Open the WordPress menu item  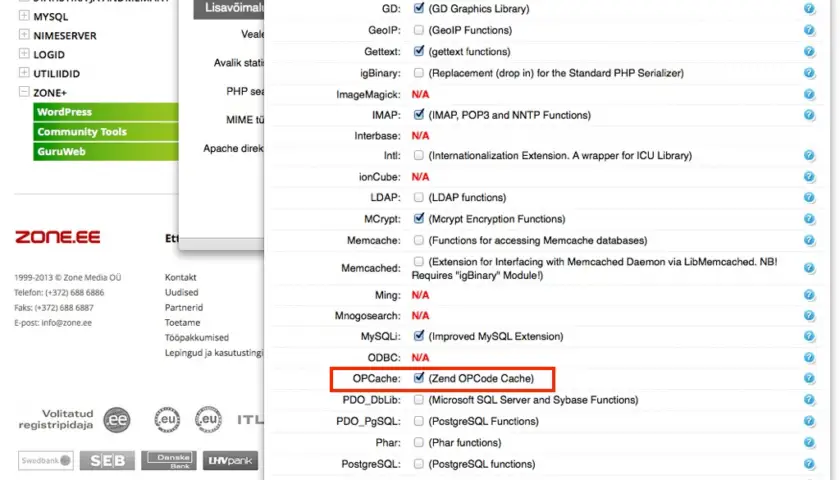106,112
